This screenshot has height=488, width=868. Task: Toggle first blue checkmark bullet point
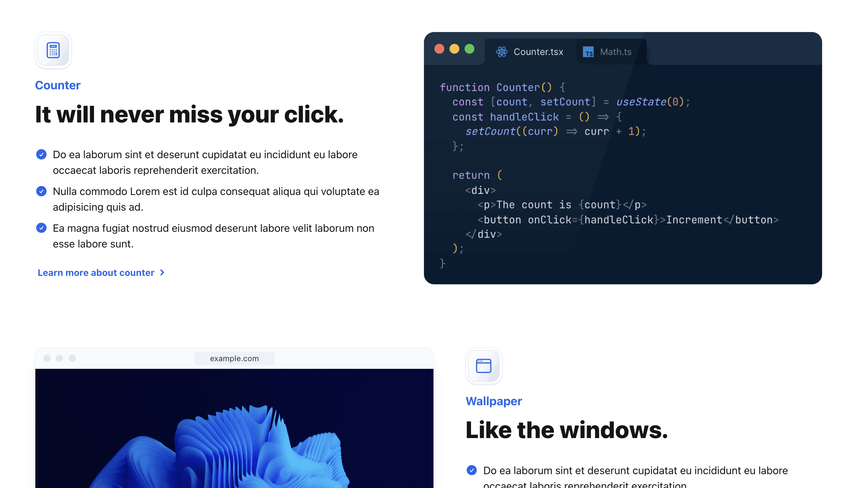click(x=42, y=154)
